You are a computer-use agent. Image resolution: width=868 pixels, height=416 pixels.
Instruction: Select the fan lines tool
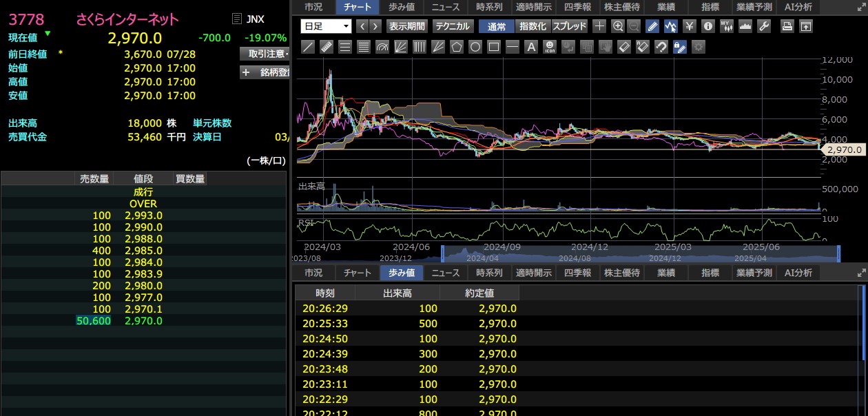[x=401, y=47]
